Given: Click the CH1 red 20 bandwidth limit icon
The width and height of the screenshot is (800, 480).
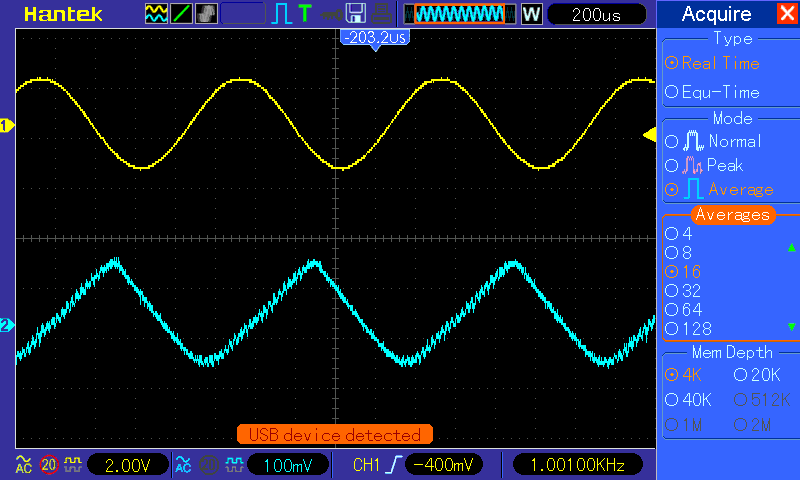Looking at the screenshot, I should [x=49, y=465].
